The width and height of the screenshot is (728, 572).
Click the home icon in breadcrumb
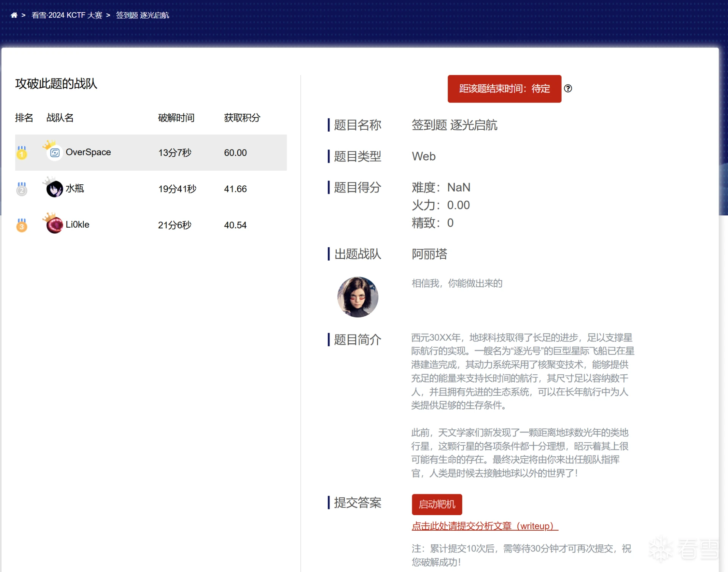(14, 15)
